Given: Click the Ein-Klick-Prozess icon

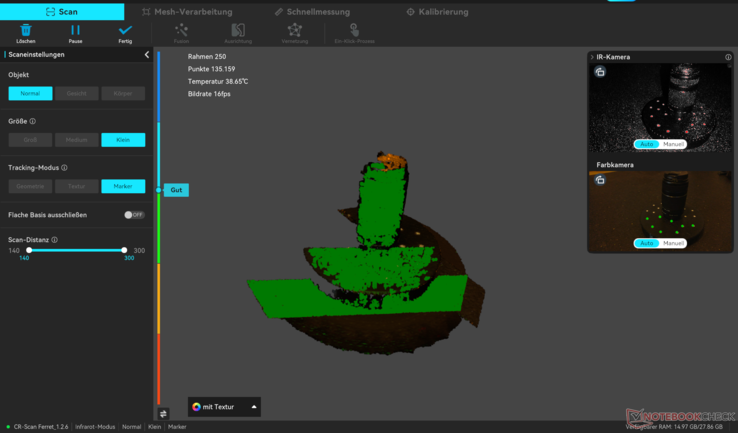Looking at the screenshot, I should click(x=354, y=30).
